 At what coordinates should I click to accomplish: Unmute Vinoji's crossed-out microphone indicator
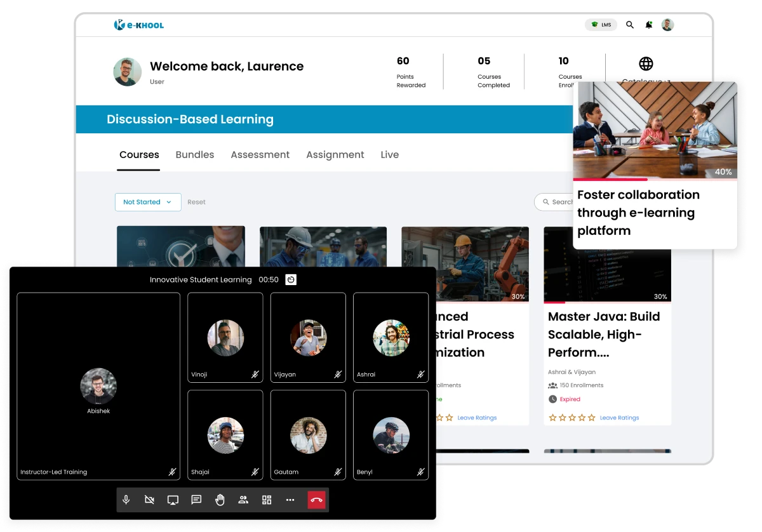[255, 375]
